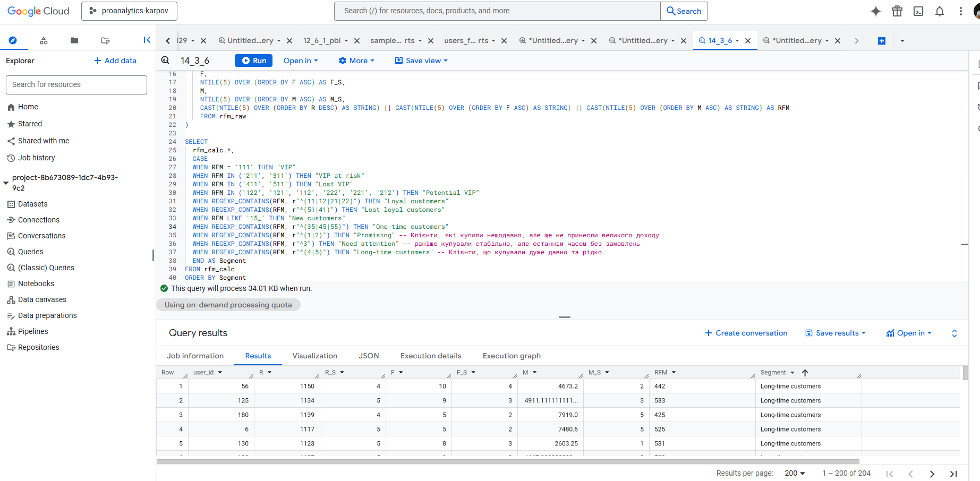Open the notifications bell
980x481 pixels.
tap(940, 11)
